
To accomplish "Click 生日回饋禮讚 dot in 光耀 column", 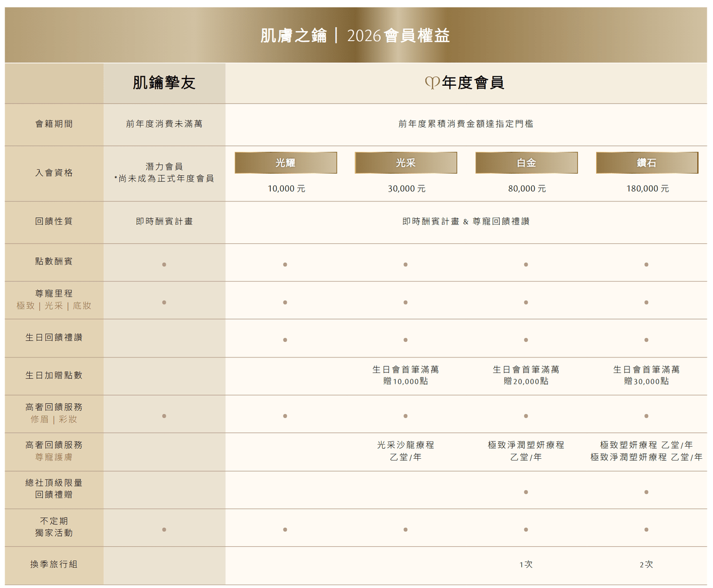I will [x=285, y=340].
